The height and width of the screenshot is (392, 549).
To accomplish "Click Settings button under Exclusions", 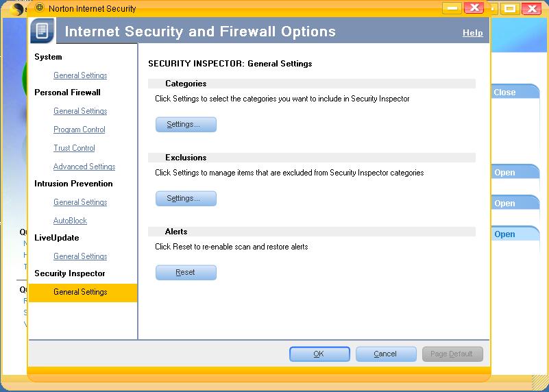I will click(186, 199).
